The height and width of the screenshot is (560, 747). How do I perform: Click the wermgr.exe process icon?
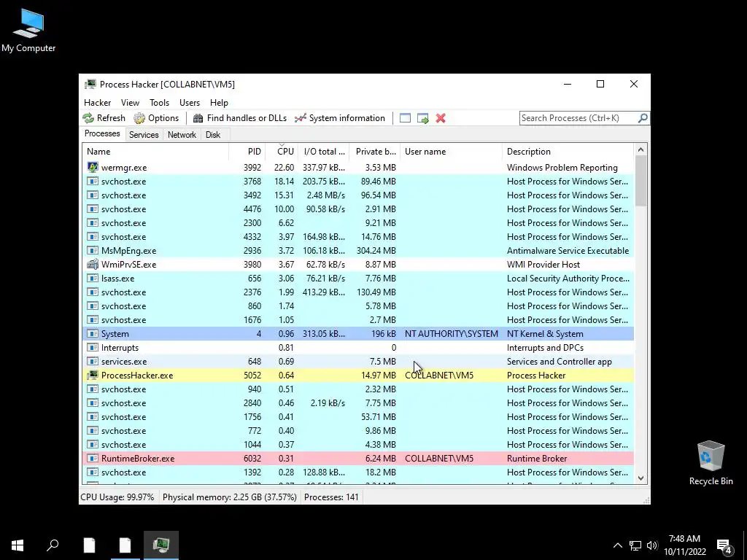click(x=93, y=167)
